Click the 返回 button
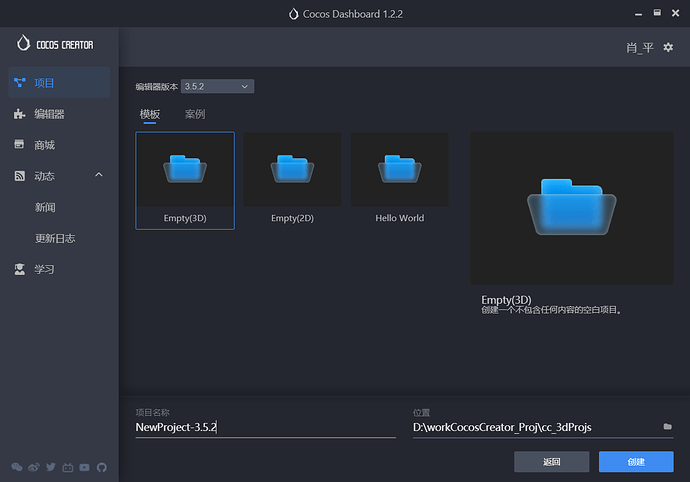This screenshot has width=690, height=482. (551, 461)
